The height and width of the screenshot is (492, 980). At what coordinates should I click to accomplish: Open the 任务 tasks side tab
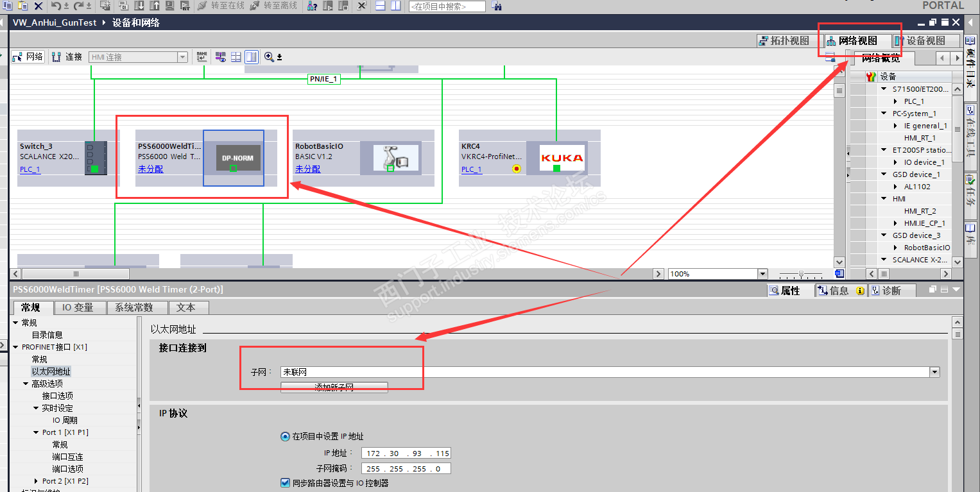click(x=970, y=195)
